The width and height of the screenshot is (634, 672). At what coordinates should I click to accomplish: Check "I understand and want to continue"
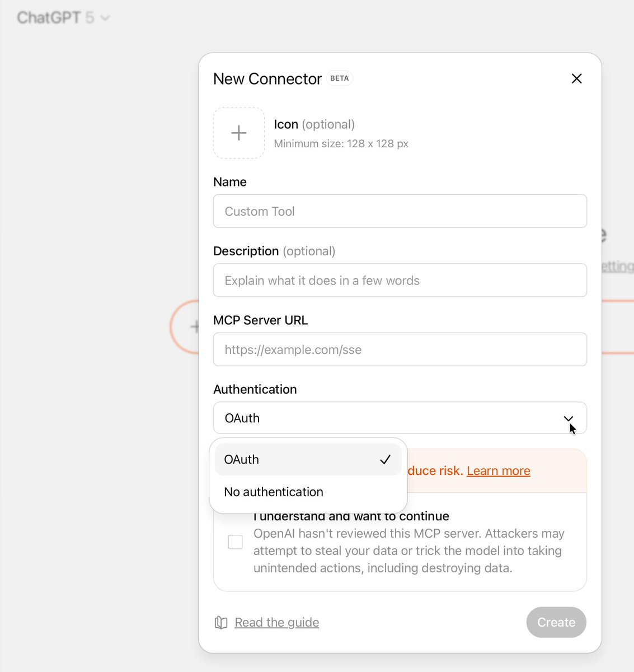pyautogui.click(x=235, y=542)
